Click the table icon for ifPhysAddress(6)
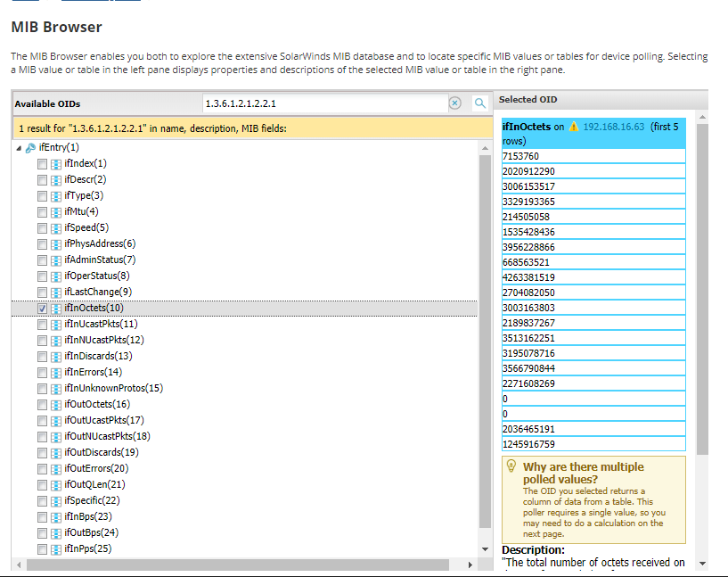Image resolution: width=728 pixels, height=577 pixels. click(56, 244)
